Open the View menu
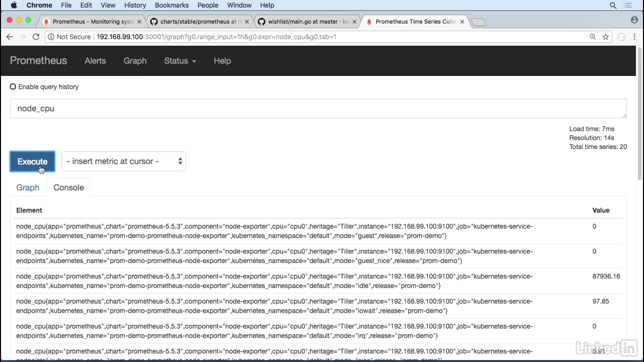Screen dimensions: 644x362 click(x=108, y=5)
